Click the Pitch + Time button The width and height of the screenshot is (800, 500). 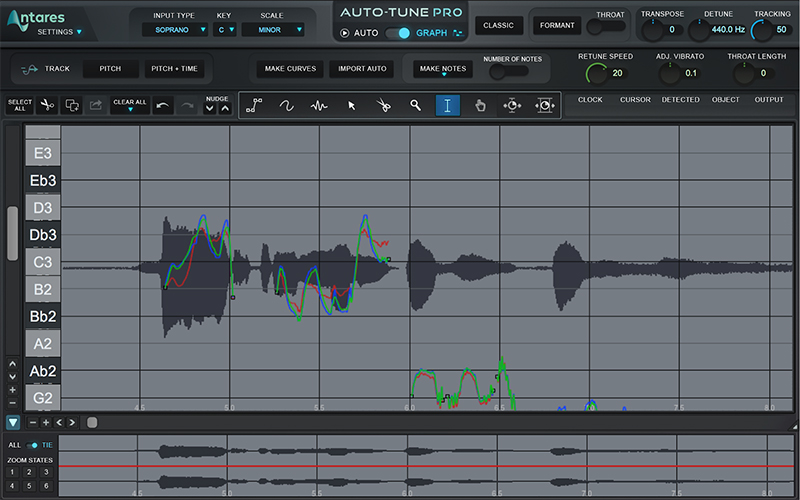coord(174,69)
